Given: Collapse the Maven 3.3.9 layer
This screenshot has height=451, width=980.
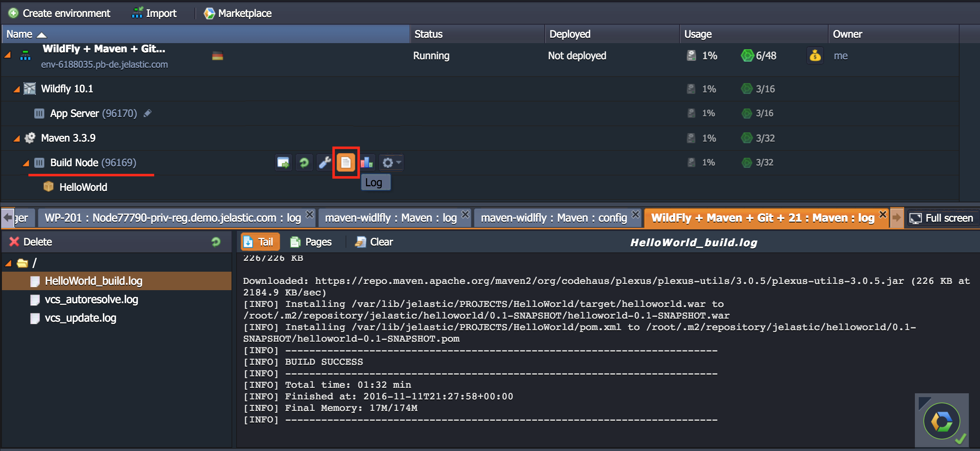Looking at the screenshot, I should click(x=17, y=139).
